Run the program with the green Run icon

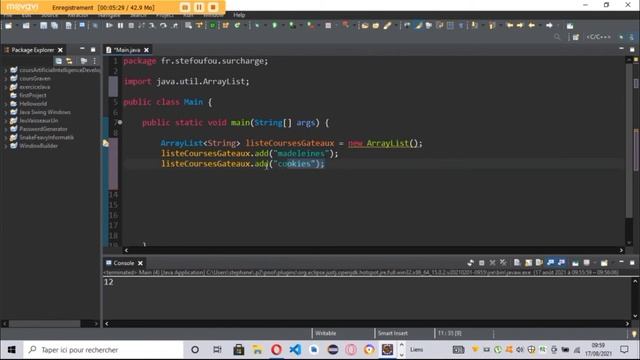coord(275,26)
